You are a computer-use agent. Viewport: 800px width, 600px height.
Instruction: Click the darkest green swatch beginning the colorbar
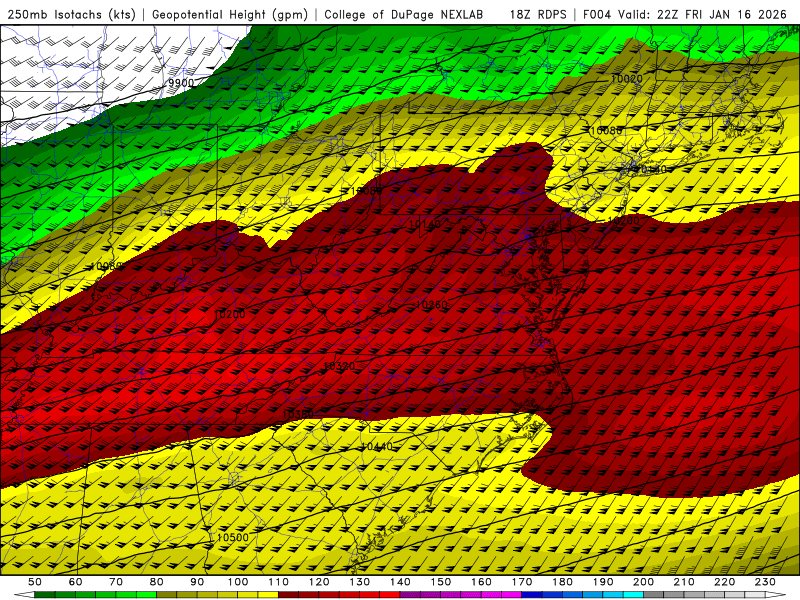[x=45, y=595]
